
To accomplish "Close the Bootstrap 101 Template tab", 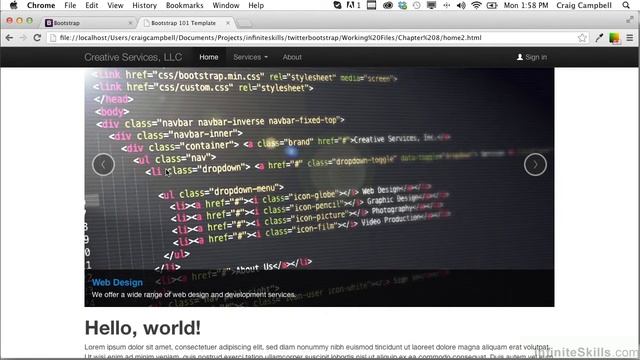I will (x=228, y=23).
